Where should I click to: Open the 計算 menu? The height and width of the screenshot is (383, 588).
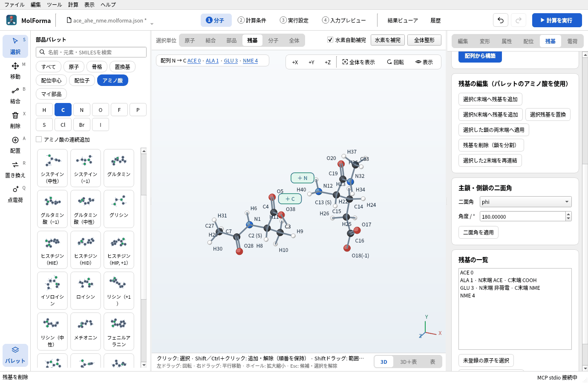(73, 5)
